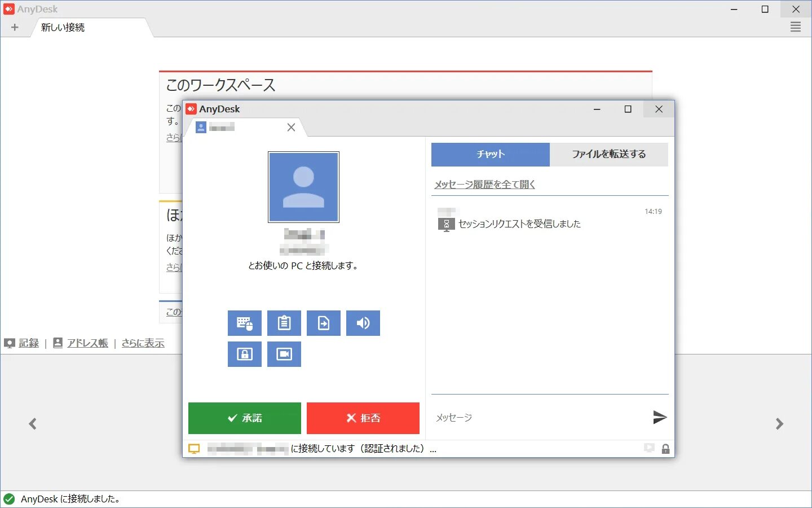Screen dimensions: 812x508
Task: Open the 記録 link
Action: coord(29,343)
